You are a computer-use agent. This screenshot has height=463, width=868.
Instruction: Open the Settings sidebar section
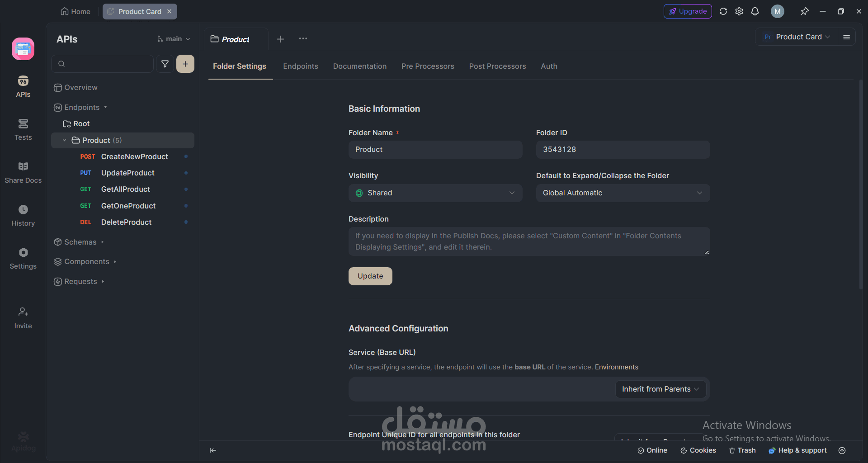[x=23, y=258]
